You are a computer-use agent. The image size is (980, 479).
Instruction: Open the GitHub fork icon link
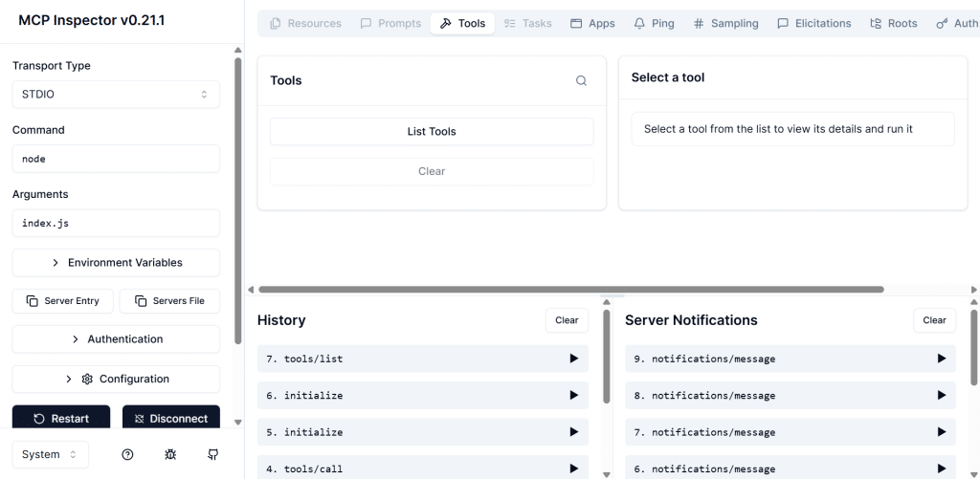(x=212, y=455)
